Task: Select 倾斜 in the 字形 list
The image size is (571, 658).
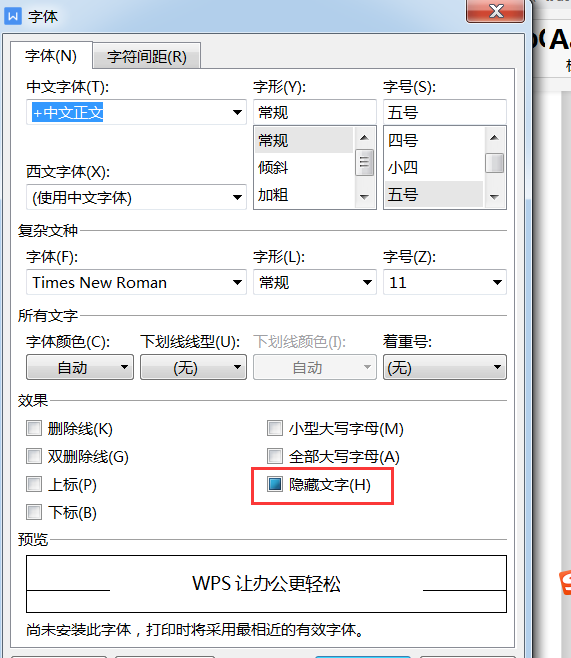Action: click(x=304, y=167)
